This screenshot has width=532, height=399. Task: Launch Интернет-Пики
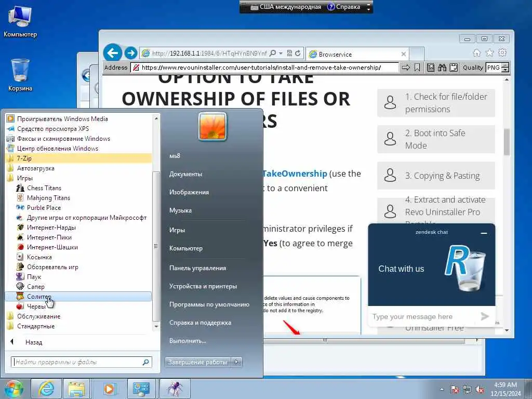49,237
